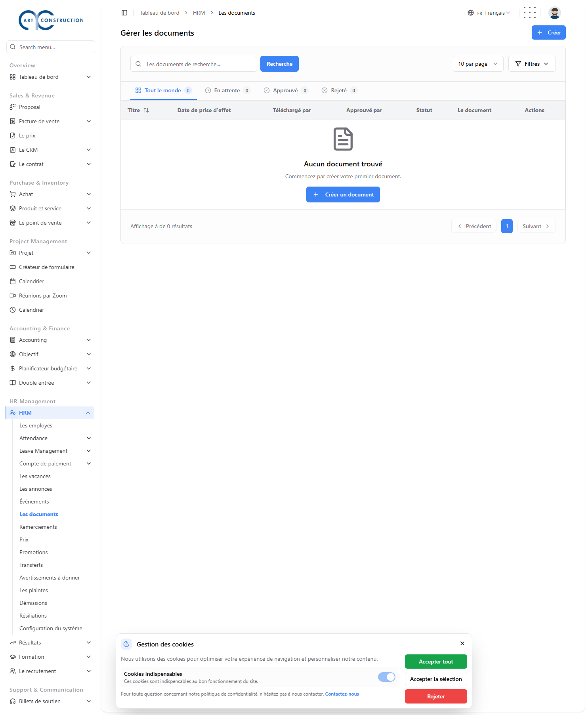Screen dimensions: 588x715
Task: Expand the Attendance submenu
Action: (55, 438)
